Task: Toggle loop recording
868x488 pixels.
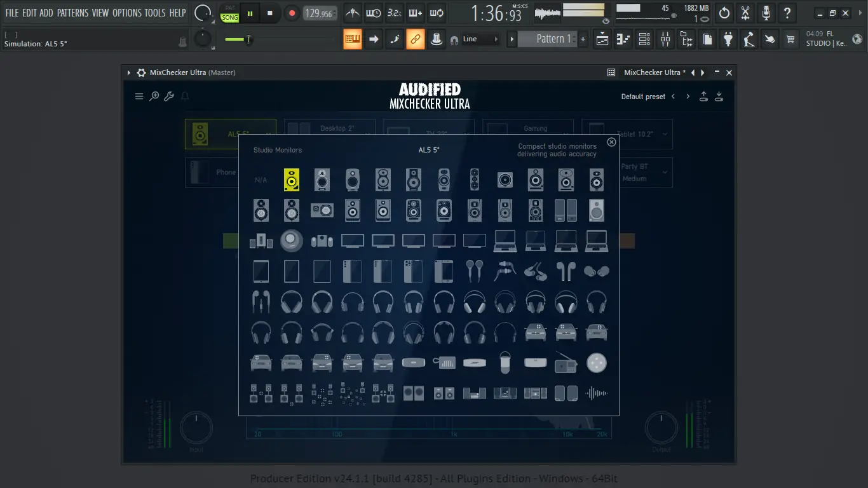Action: [x=437, y=13]
